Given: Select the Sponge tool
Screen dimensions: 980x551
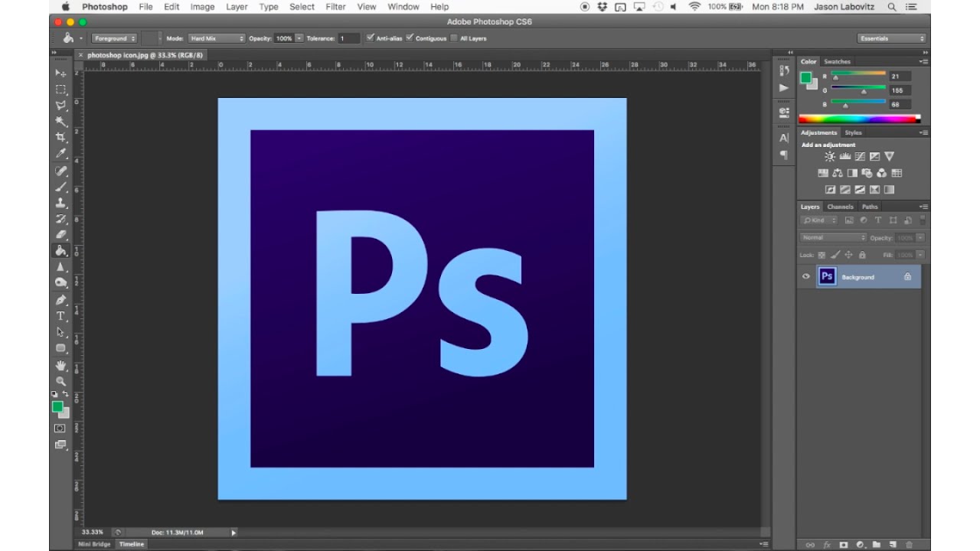Looking at the screenshot, I should tap(60, 283).
